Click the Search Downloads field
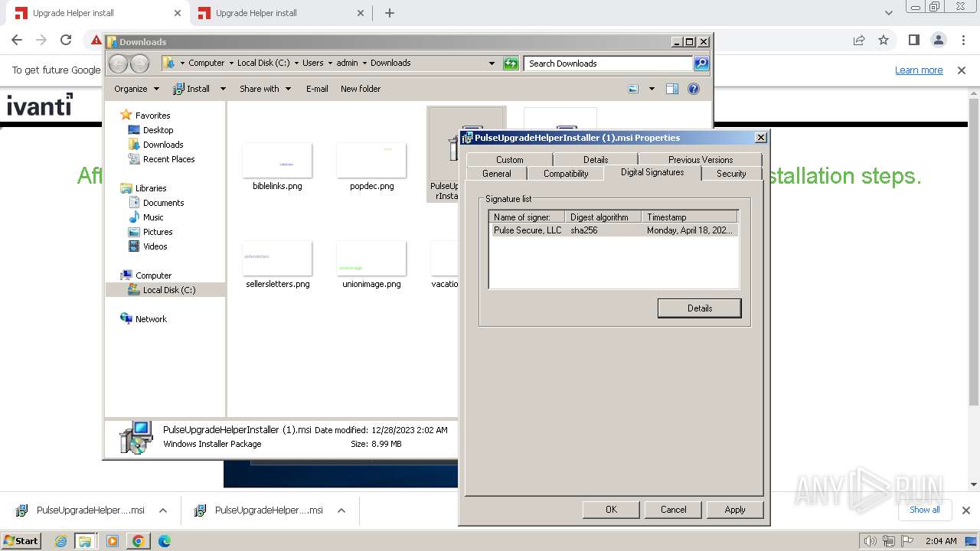980x551 pixels. [x=609, y=64]
